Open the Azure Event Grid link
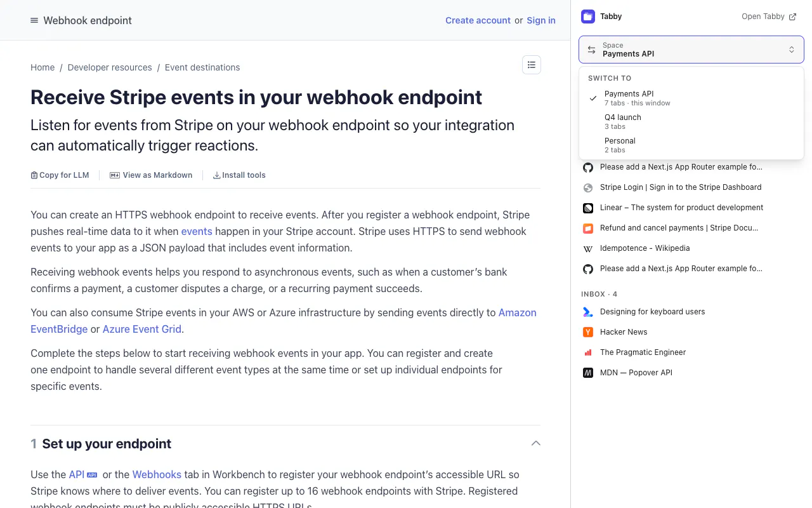812x508 pixels. click(x=142, y=329)
